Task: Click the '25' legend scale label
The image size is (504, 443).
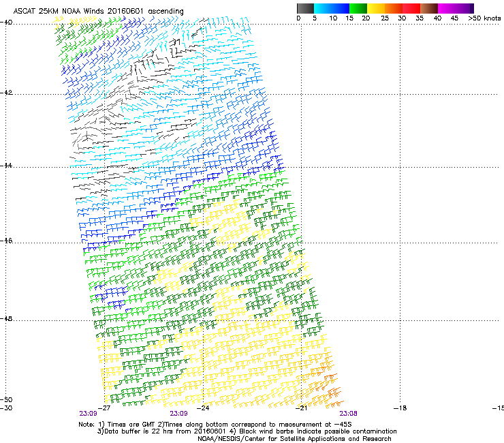Action: (x=384, y=18)
